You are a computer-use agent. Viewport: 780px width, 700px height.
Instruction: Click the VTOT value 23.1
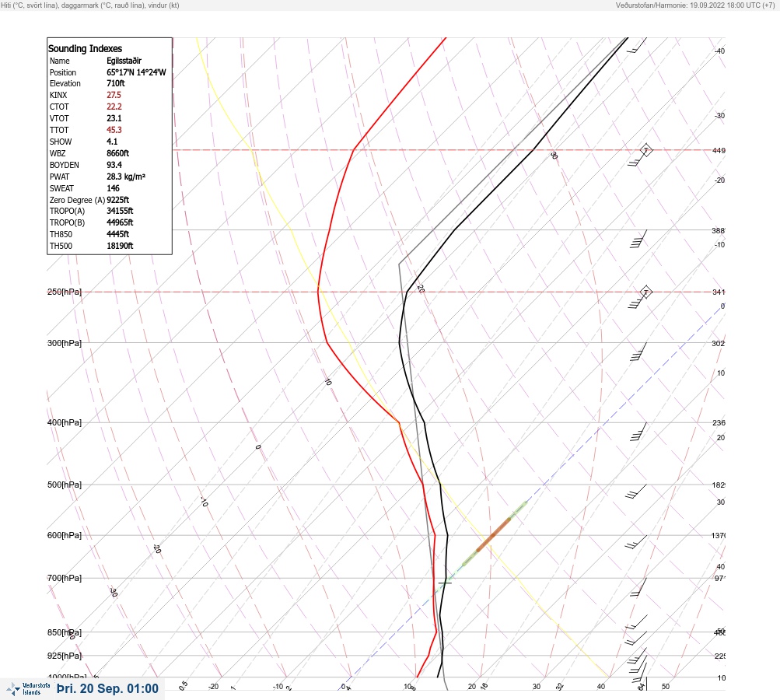click(x=114, y=118)
